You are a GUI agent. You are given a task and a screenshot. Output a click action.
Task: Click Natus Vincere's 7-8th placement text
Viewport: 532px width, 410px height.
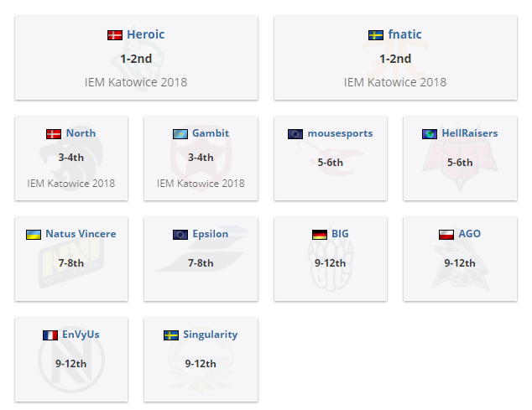tap(71, 263)
